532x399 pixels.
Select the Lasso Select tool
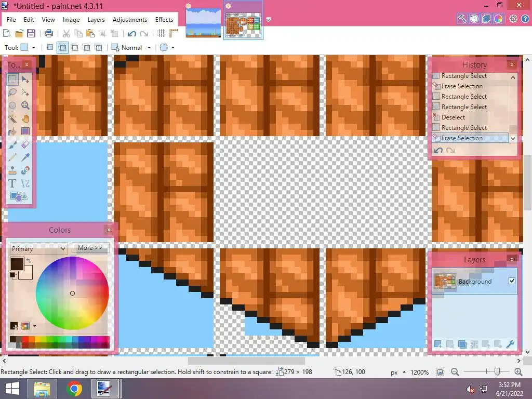(x=12, y=92)
